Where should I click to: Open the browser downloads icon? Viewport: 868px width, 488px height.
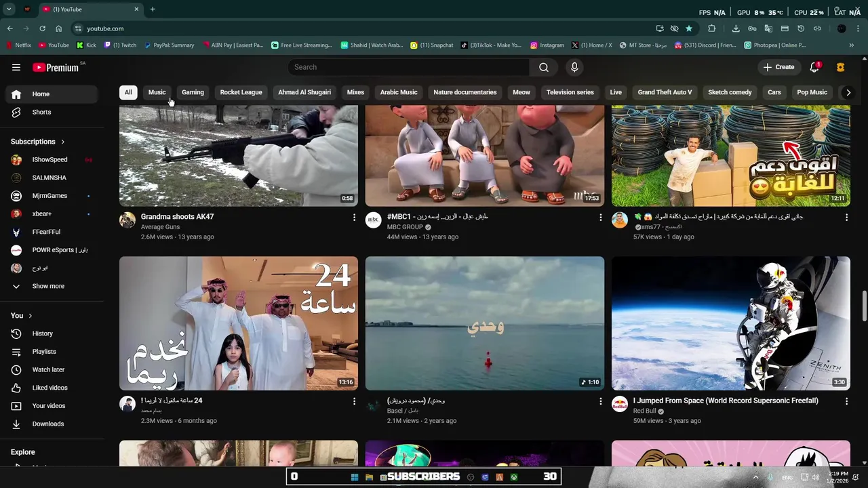click(x=736, y=28)
